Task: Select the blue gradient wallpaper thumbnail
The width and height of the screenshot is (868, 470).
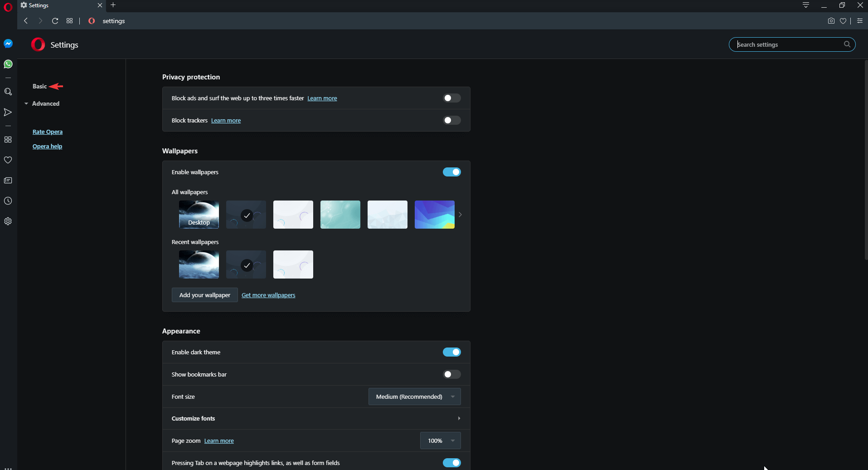Action: click(434, 214)
